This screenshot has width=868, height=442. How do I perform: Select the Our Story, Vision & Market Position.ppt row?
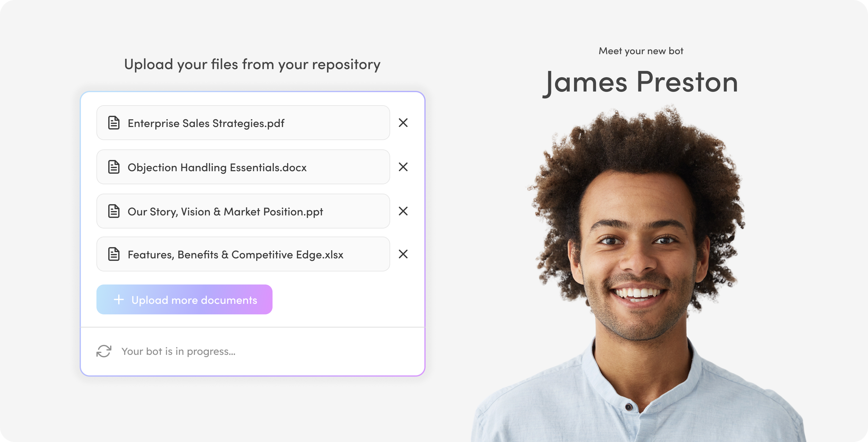click(243, 211)
